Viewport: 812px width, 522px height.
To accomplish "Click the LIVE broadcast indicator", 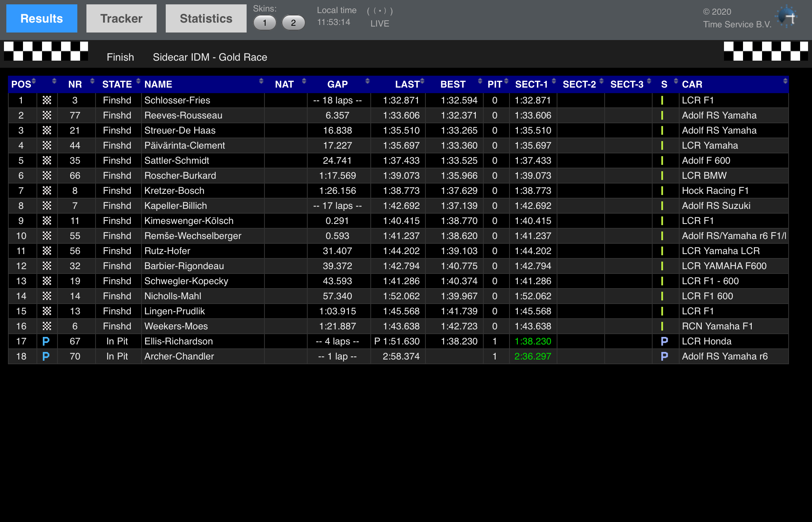I will [380, 17].
